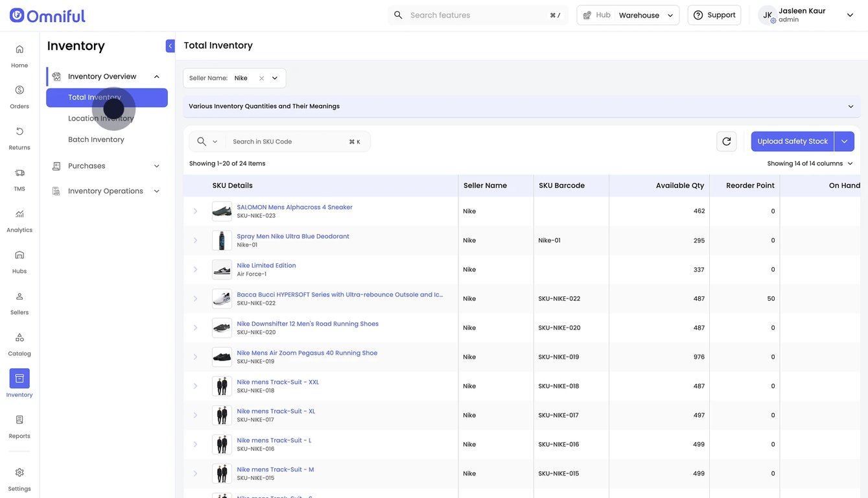Open Analytics in the sidebar

tap(19, 220)
